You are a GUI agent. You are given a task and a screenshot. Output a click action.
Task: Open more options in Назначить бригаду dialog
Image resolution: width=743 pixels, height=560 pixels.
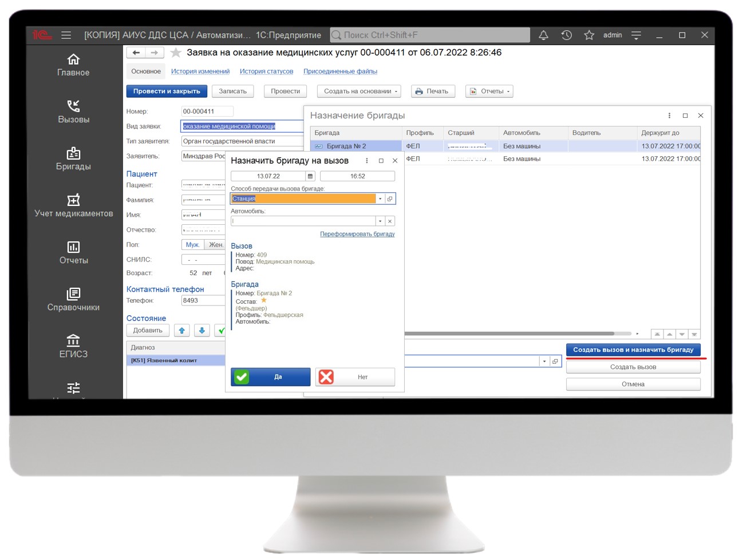(x=367, y=161)
